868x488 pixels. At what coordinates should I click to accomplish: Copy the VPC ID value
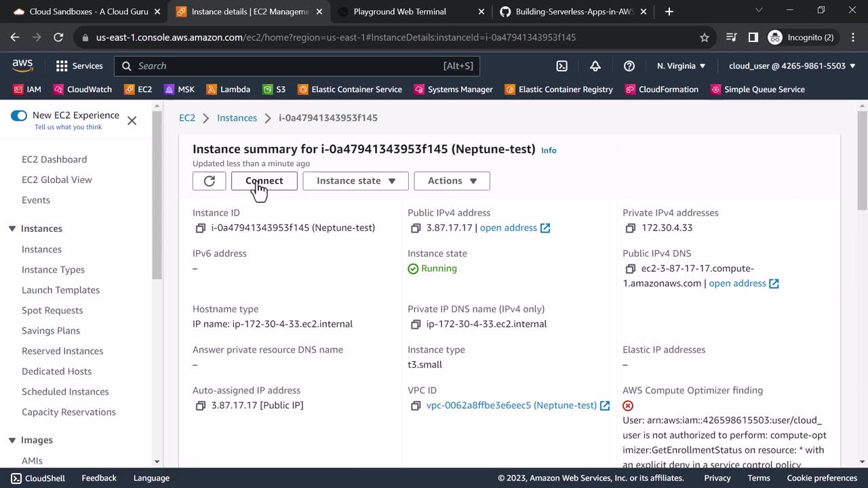[416, 406]
